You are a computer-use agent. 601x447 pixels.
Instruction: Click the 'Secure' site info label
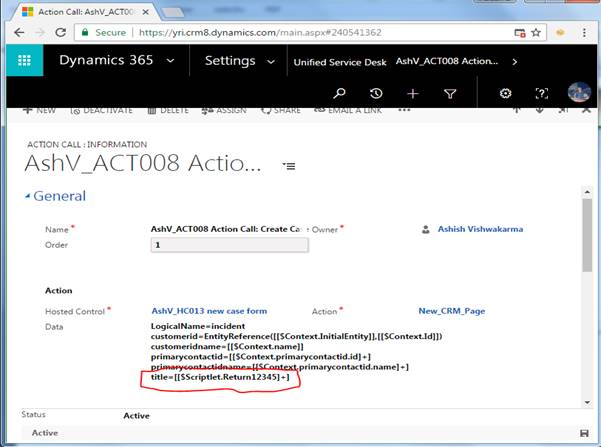(110, 33)
